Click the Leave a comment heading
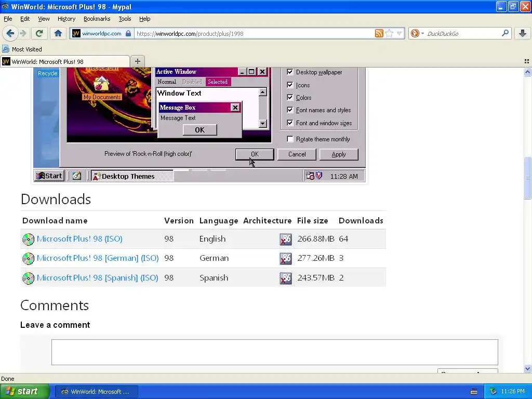Viewport: 532px width, 399px height. coord(55,325)
